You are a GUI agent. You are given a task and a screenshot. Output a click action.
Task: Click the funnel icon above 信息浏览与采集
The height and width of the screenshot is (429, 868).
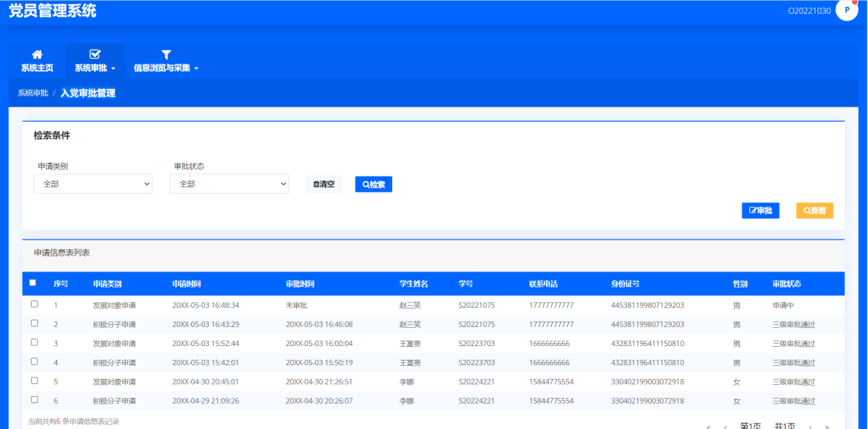pos(166,55)
